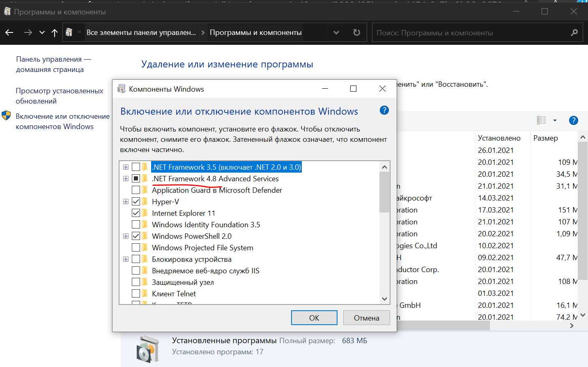Go up one level with Up arrow
Viewport: 588px width, 367px height.
55,32
